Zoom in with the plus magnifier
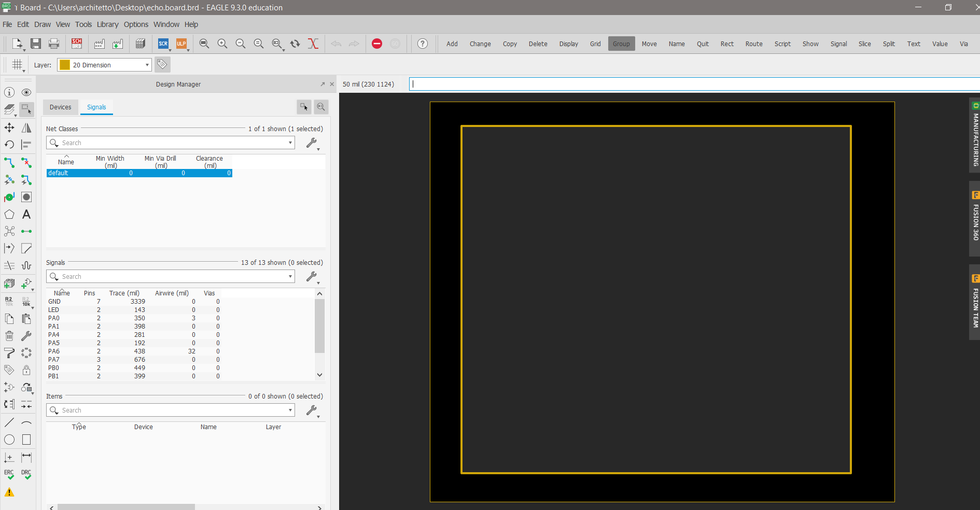Image resolution: width=980 pixels, height=510 pixels. tap(222, 44)
